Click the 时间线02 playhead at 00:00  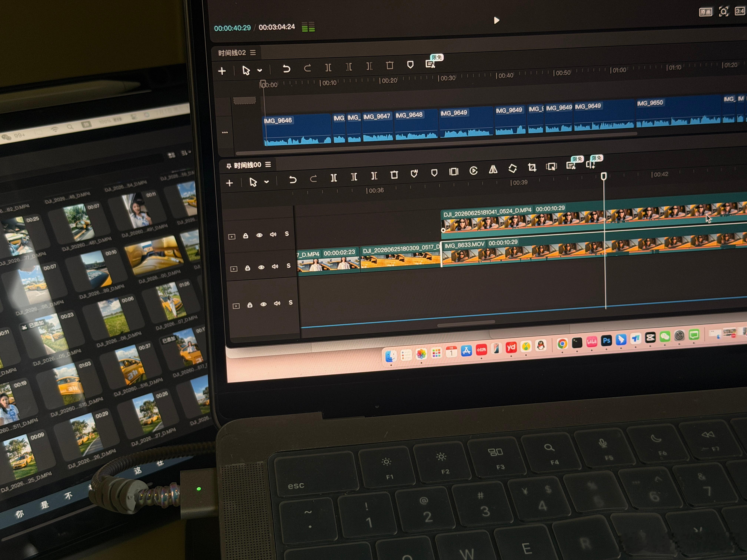(x=263, y=84)
